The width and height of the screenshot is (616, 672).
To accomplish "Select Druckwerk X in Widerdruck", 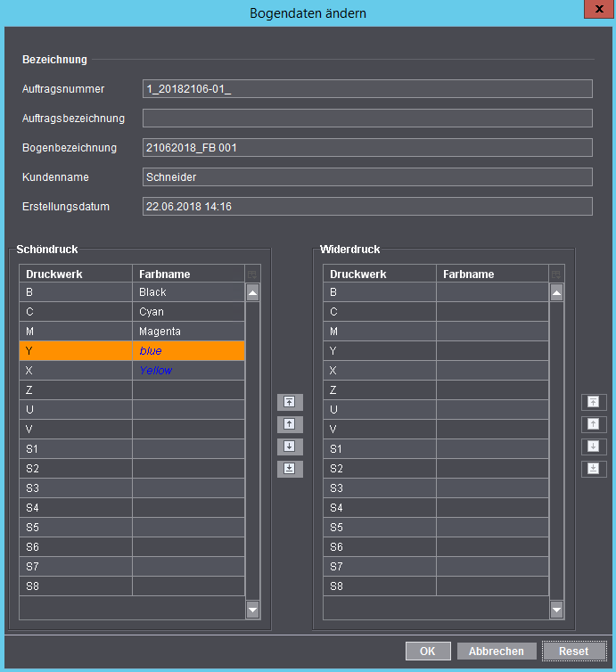I will pyautogui.click(x=380, y=371).
